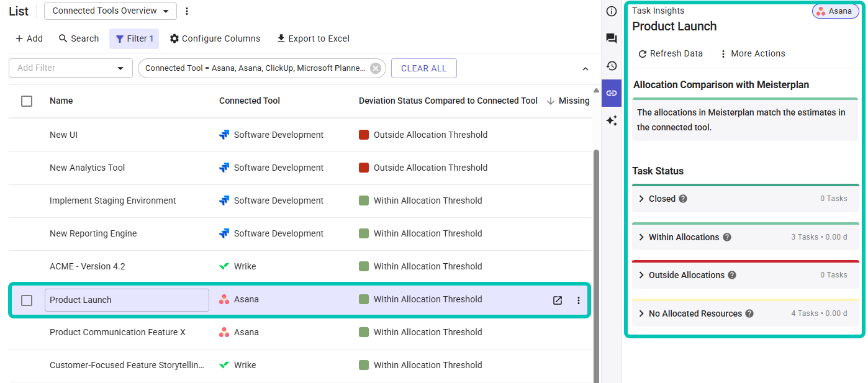Click Jira icon in New Analytics Tool row

[x=224, y=168]
